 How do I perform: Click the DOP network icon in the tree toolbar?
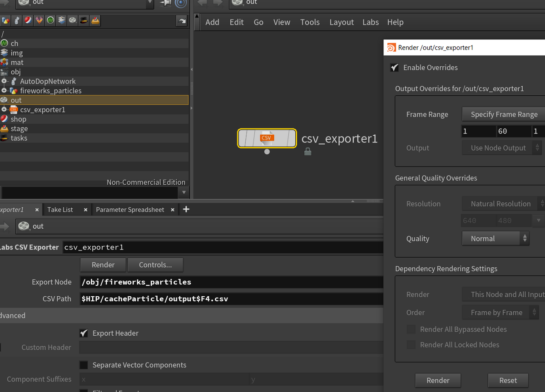point(17,20)
